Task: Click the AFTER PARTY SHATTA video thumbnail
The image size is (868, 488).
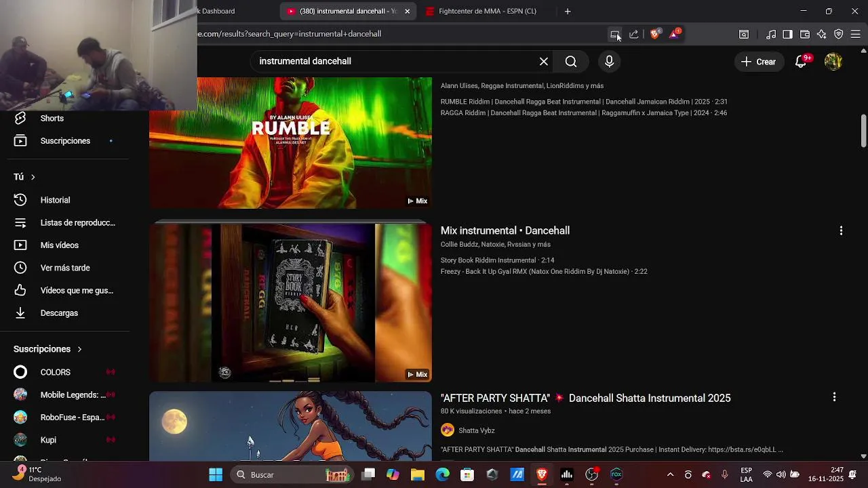Action: [x=290, y=426]
